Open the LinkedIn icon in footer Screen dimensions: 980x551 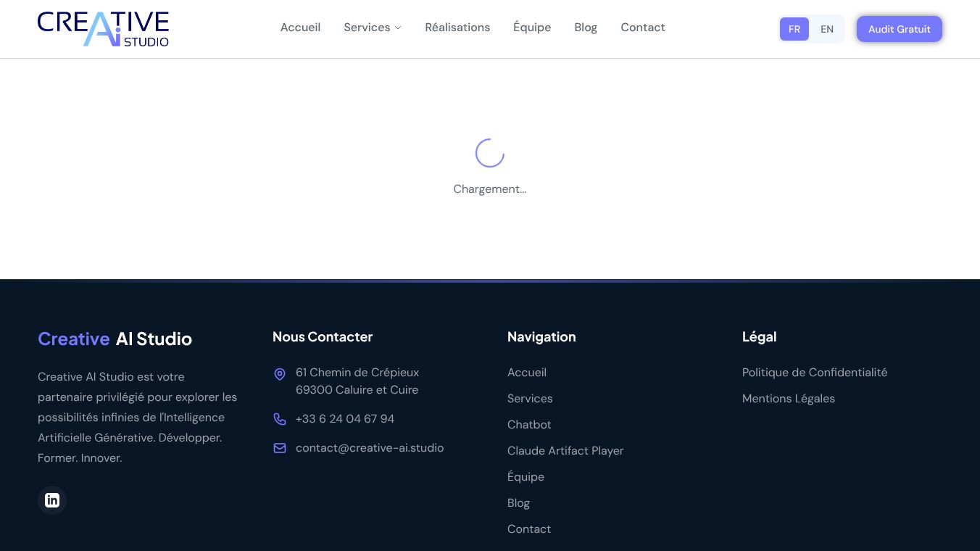click(52, 500)
